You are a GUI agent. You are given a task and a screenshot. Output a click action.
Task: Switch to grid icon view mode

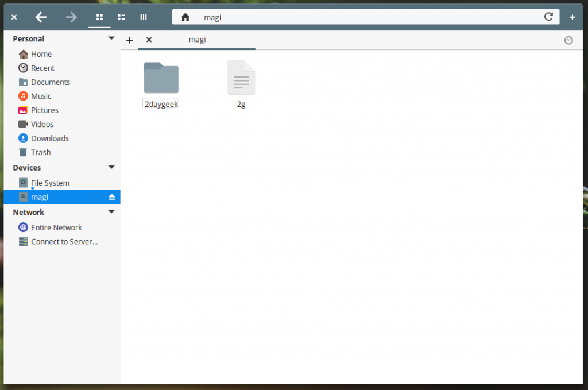point(99,17)
